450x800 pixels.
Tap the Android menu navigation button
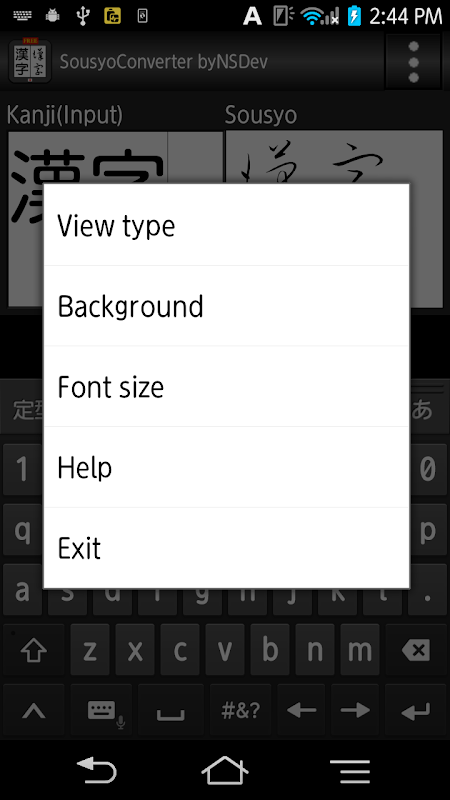click(350, 771)
